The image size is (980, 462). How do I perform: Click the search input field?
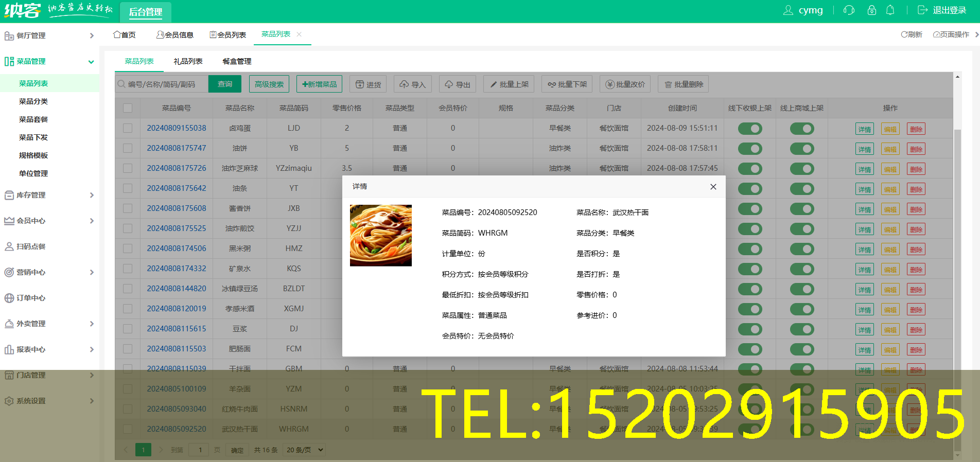click(x=162, y=84)
